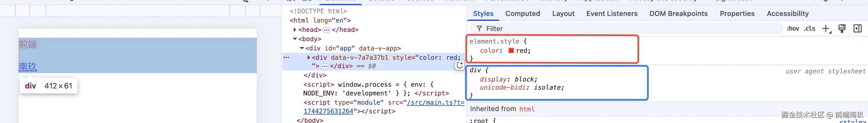Toggle the computed styles sidebar icon
The width and height of the screenshot is (868, 123).
(x=858, y=29)
